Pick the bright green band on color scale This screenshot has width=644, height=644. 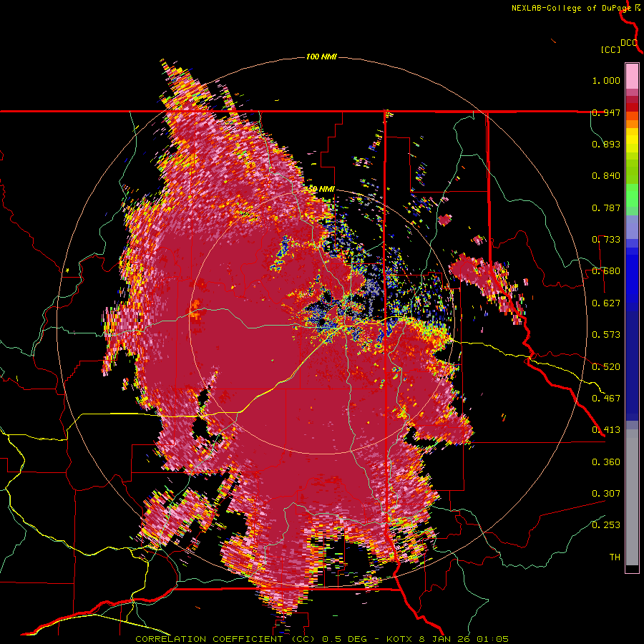tap(632, 195)
